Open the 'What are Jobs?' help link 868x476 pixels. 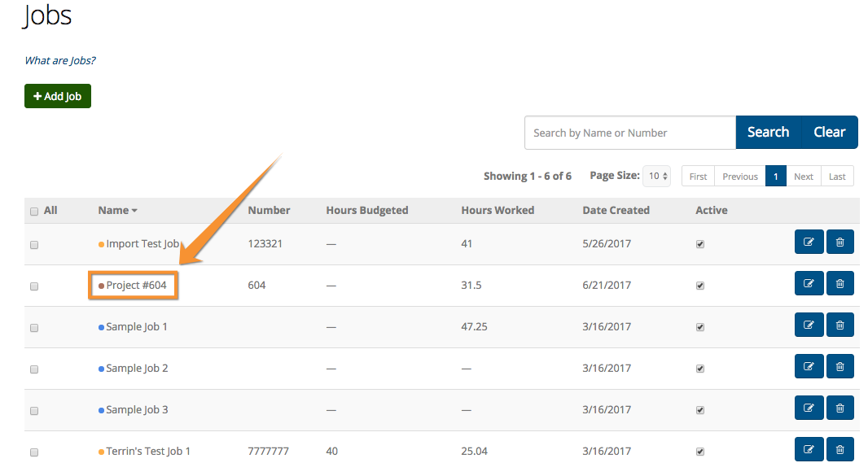point(60,60)
